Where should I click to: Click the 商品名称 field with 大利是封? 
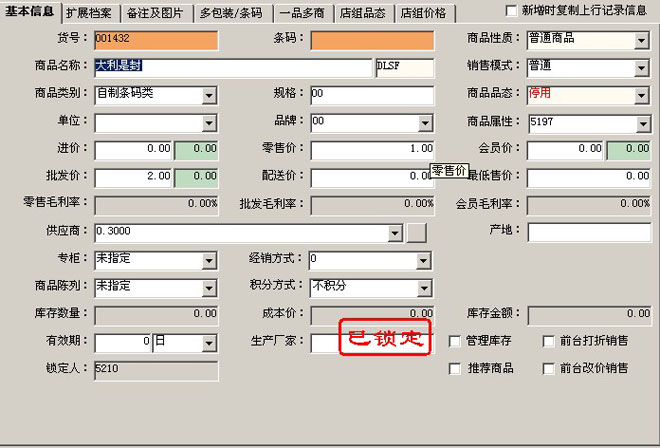234,68
